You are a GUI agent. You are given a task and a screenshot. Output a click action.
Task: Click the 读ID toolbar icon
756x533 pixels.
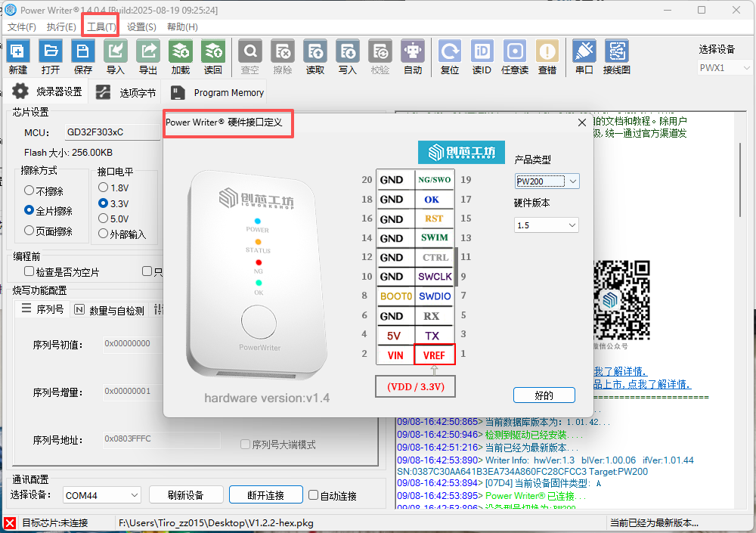click(x=482, y=51)
